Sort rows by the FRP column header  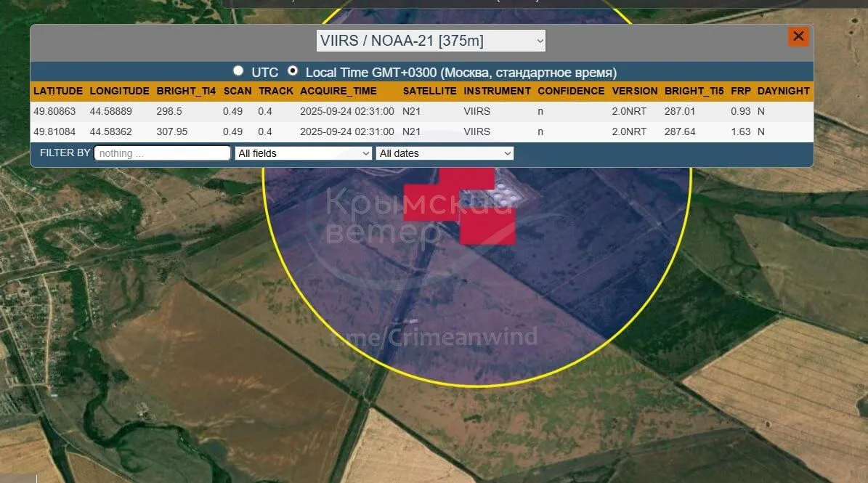pos(740,92)
